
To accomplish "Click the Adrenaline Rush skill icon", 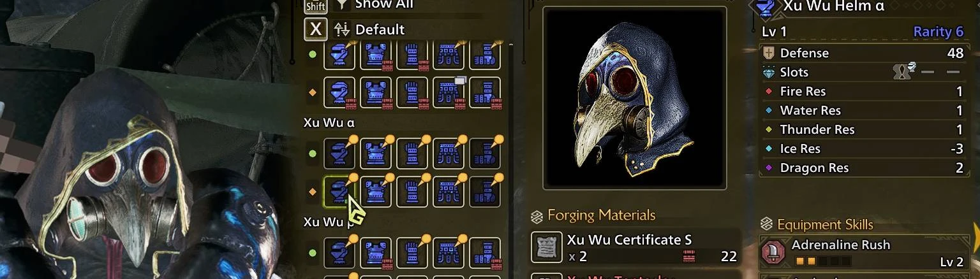I will [773, 252].
